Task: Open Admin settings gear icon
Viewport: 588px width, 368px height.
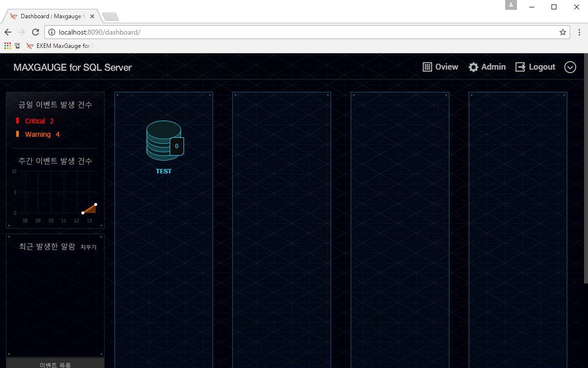Action: (473, 67)
